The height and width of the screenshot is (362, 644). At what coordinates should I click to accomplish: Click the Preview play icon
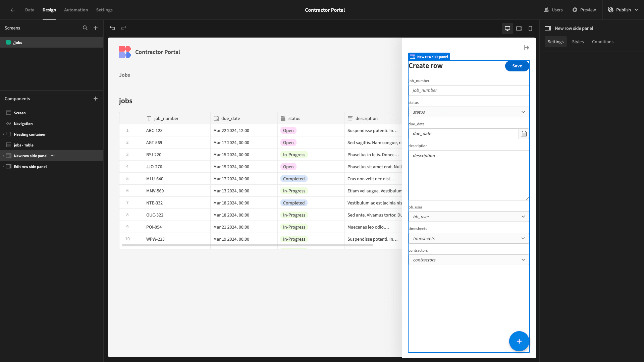575,10
